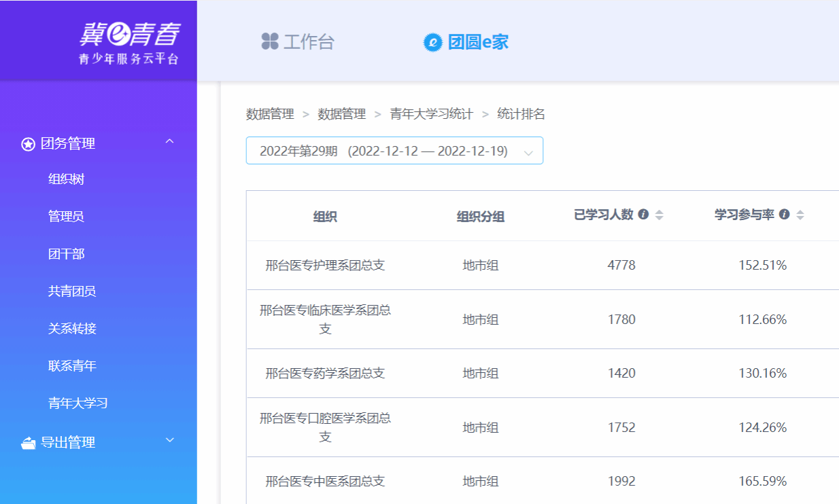Open the 2022年第29期 period dropdown
This screenshot has width=839, height=504.
(x=394, y=151)
